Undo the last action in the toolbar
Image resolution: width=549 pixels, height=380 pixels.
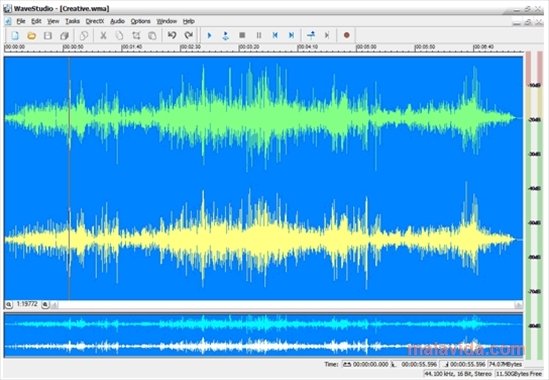[172, 35]
